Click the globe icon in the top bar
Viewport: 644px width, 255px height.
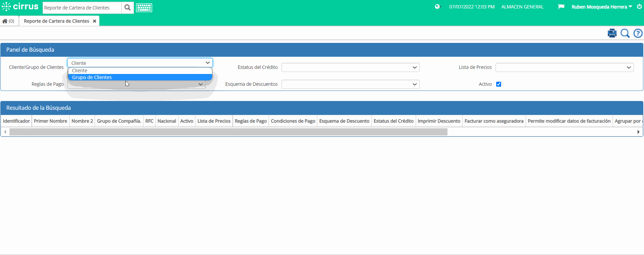pos(438,7)
